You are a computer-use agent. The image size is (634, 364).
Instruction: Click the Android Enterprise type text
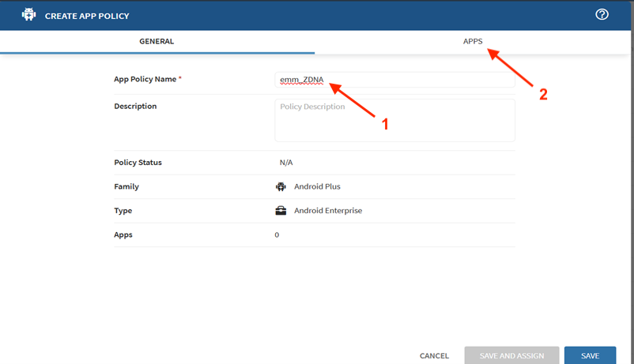click(x=328, y=211)
